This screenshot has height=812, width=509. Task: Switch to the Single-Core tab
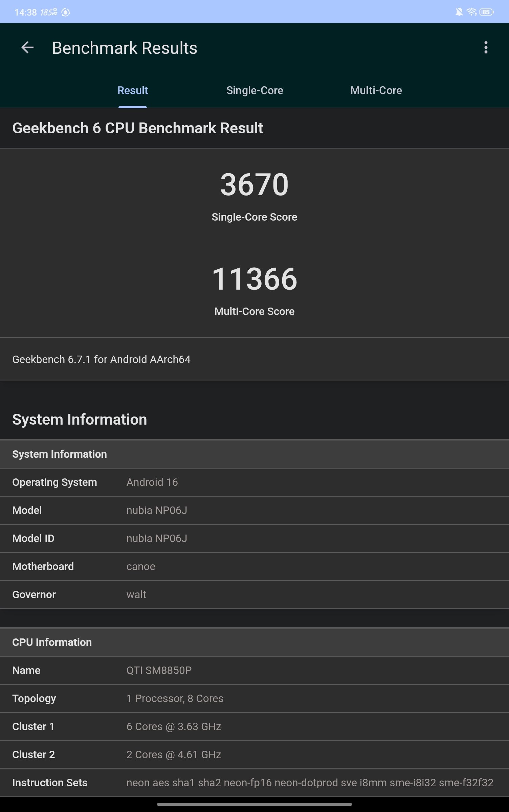pyautogui.click(x=255, y=91)
